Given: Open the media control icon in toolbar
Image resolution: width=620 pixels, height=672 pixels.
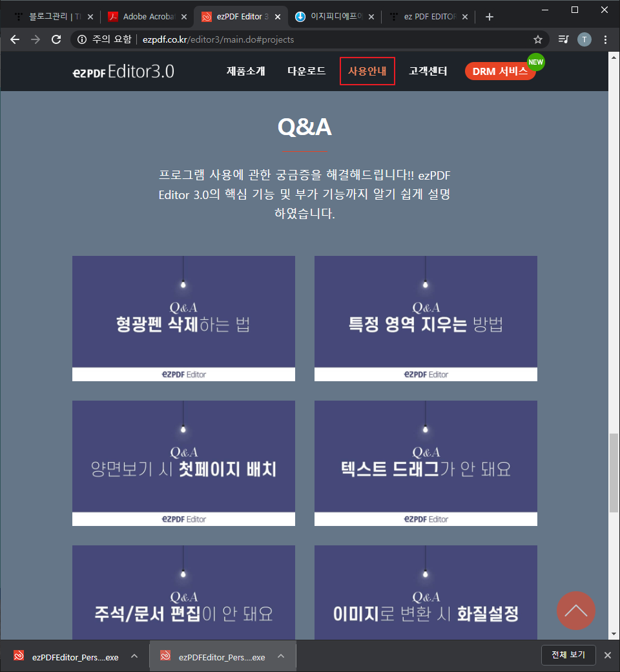Looking at the screenshot, I should (x=563, y=39).
